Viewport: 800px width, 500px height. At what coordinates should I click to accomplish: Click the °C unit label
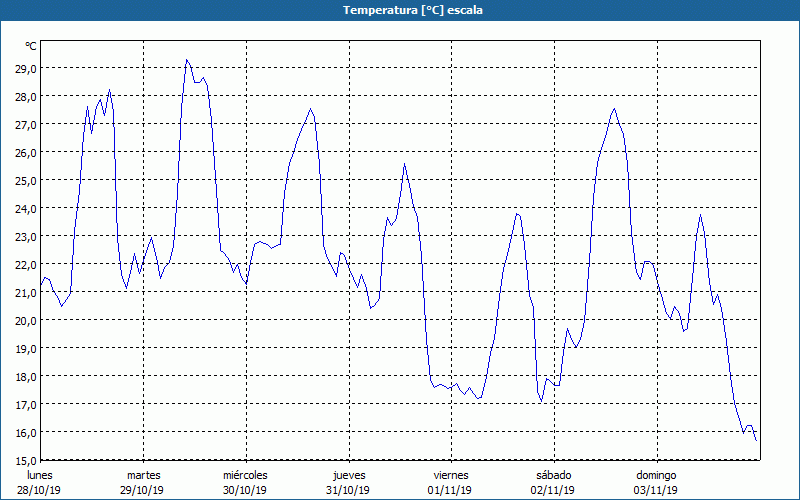pyautogui.click(x=31, y=46)
